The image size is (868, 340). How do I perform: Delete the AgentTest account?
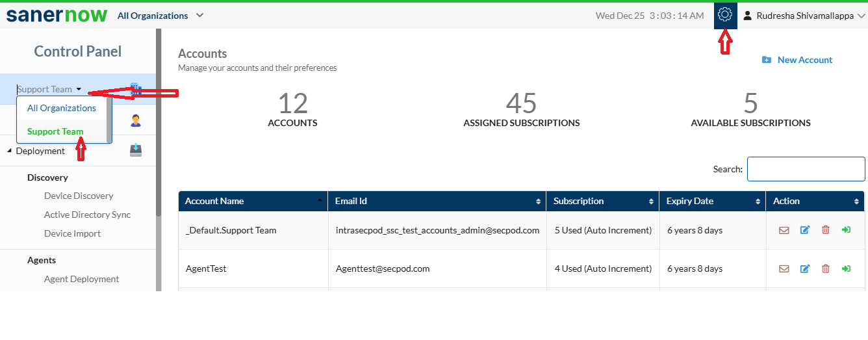826,268
